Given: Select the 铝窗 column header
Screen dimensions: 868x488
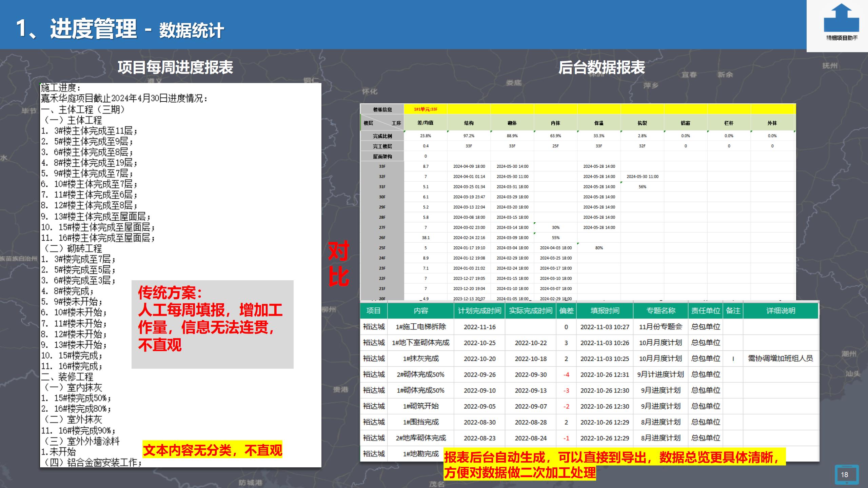Looking at the screenshot, I should pyautogui.click(x=686, y=123).
